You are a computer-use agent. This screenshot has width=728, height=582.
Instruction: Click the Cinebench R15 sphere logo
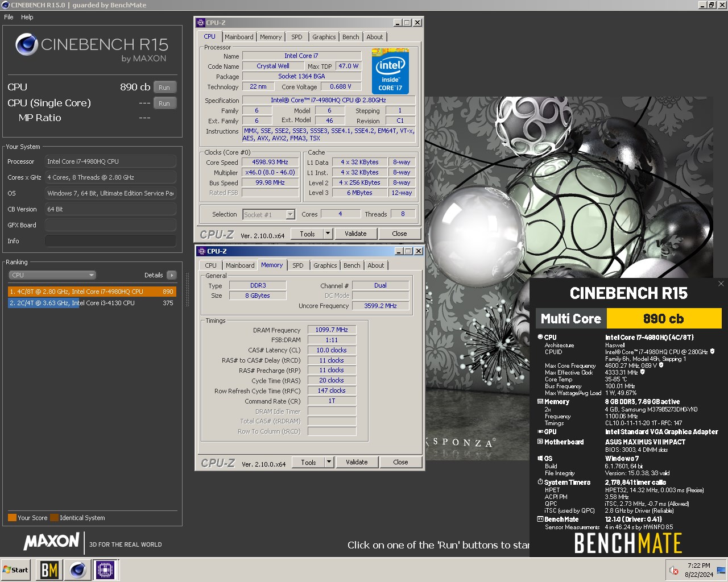click(26, 45)
